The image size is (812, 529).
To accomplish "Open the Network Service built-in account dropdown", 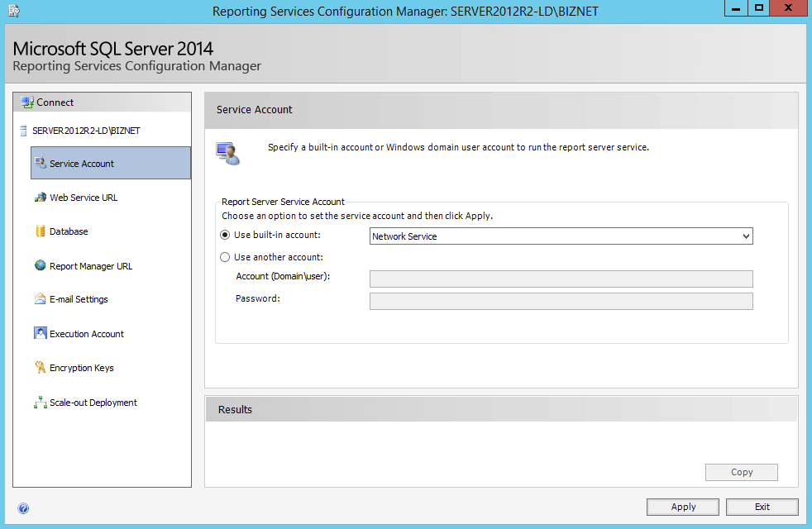I will pyautogui.click(x=561, y=236).
